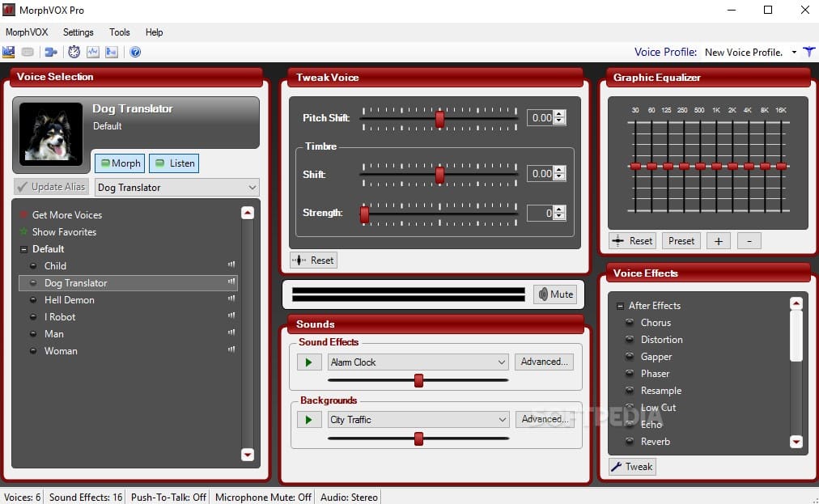This screenshot has height=504, width=819.
Task: Click the Sound Effects volume slider handle
Action: click(418, 380)
